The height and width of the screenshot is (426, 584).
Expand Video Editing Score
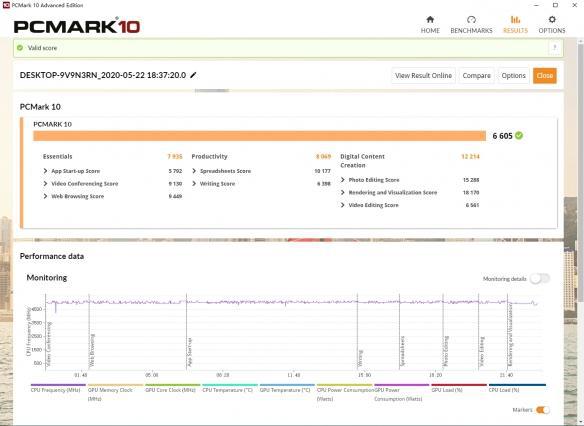pyautogui.click(x=343, y=205)
